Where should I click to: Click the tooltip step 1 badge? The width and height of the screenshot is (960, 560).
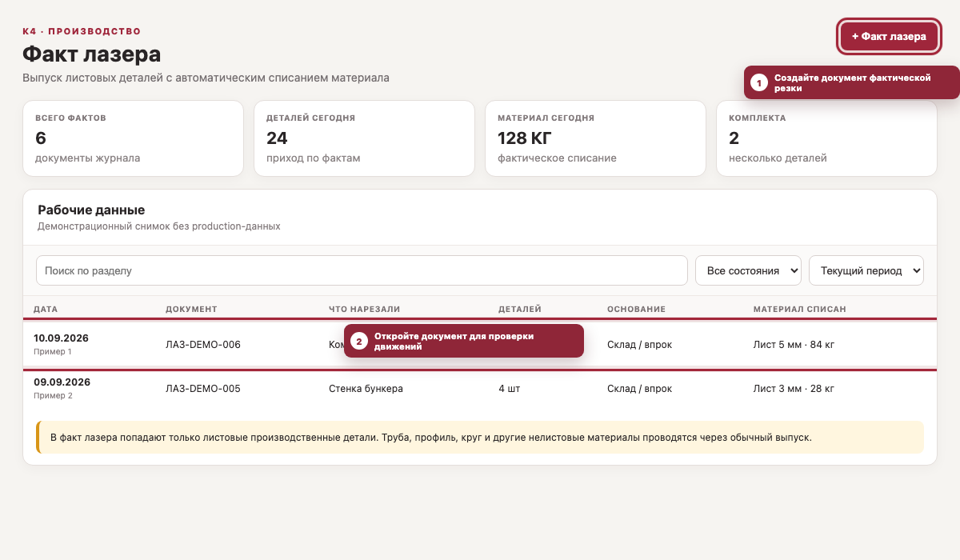(759, 82)
